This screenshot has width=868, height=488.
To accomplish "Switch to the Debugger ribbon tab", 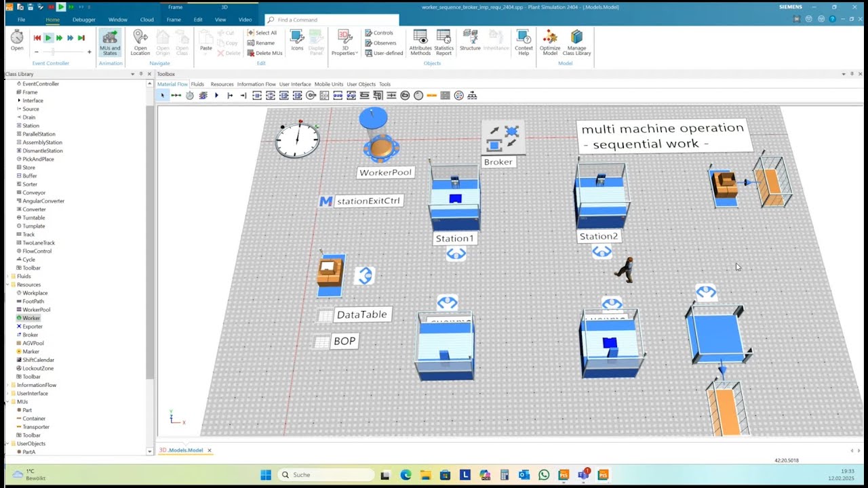I will tap(84, 20).
